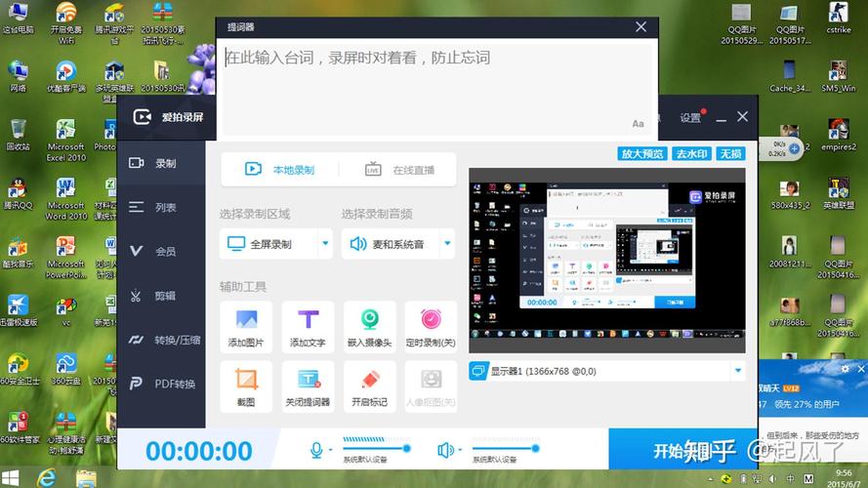
Task: Select the 网络 desktop icon
Action: (x=18, y=76)
